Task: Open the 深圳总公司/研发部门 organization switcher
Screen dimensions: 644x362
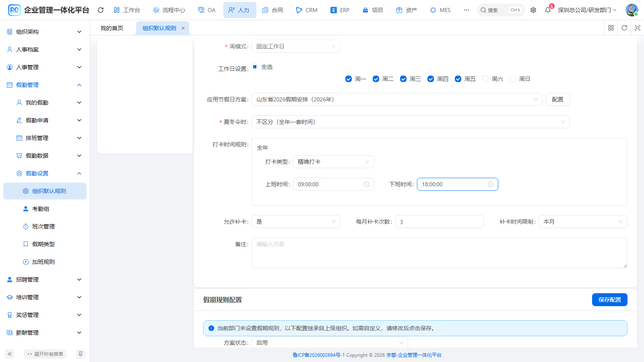Action: pyautogui.click(x=587, y=10)
